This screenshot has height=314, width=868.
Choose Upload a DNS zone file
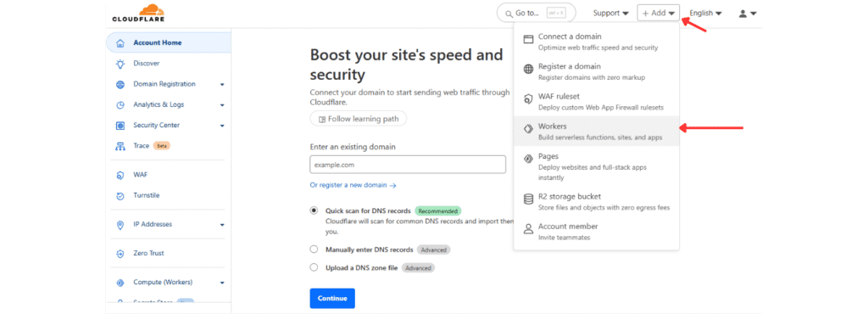point(314,267)
